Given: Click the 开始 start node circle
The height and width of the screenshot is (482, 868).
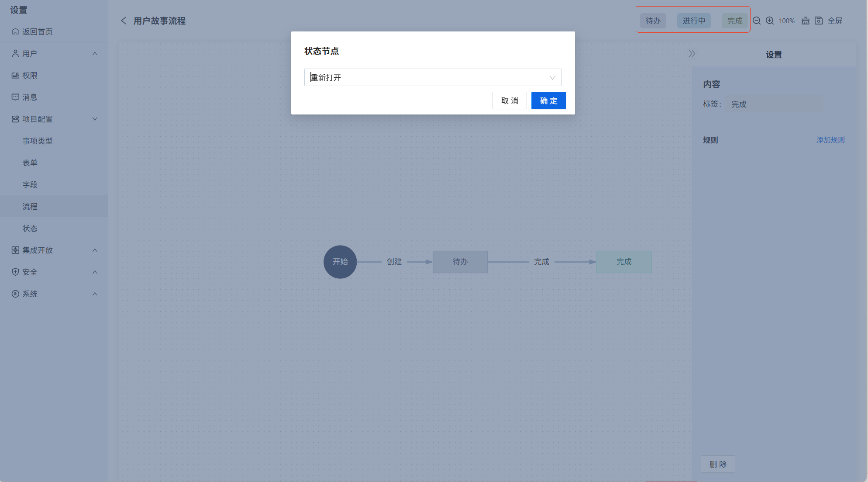Looking at the screenshot, I should point(340,262).
